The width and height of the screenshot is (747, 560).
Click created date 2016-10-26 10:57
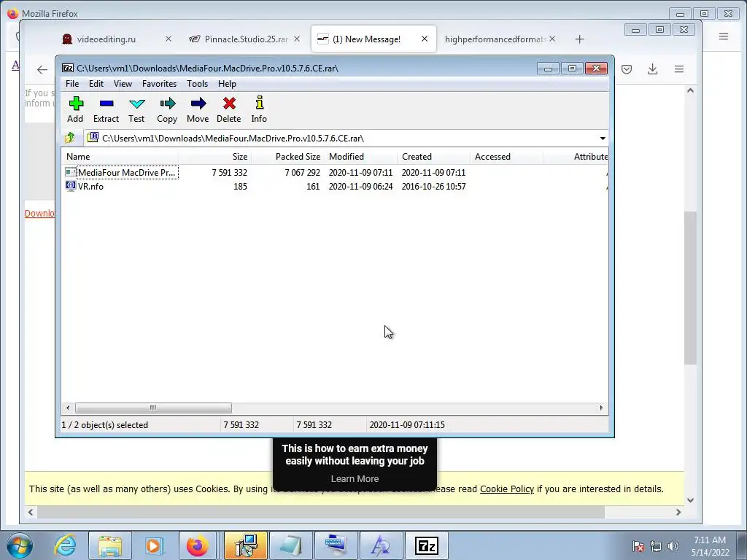(433, 186)
